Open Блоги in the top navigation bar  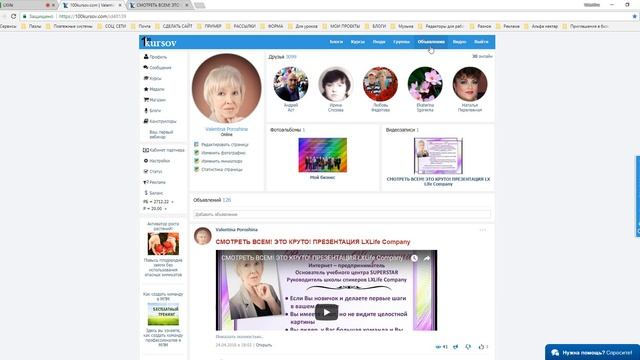click(x=336, y=42)
